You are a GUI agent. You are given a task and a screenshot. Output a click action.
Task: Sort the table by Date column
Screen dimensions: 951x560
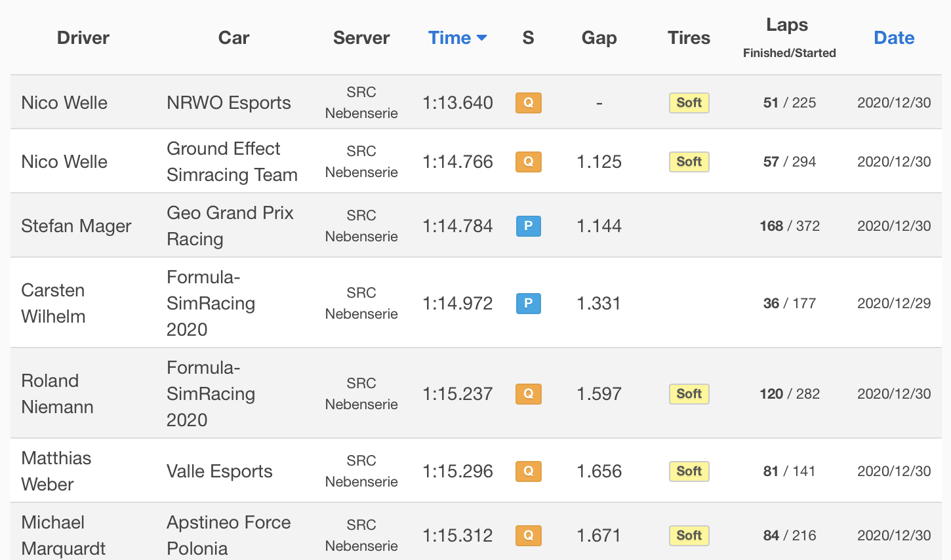(894, 38)
